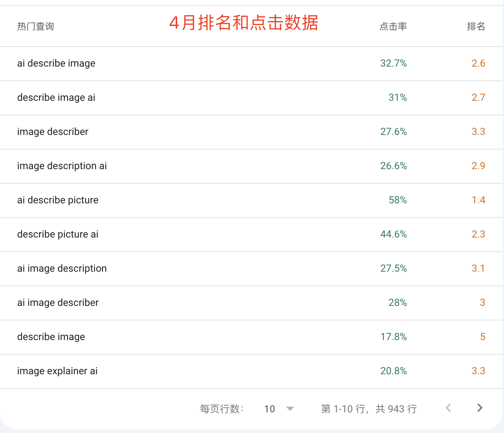The image size is (504, 433).
Task: Open 'ai image describer' query
Action: [x=251, y=303]
